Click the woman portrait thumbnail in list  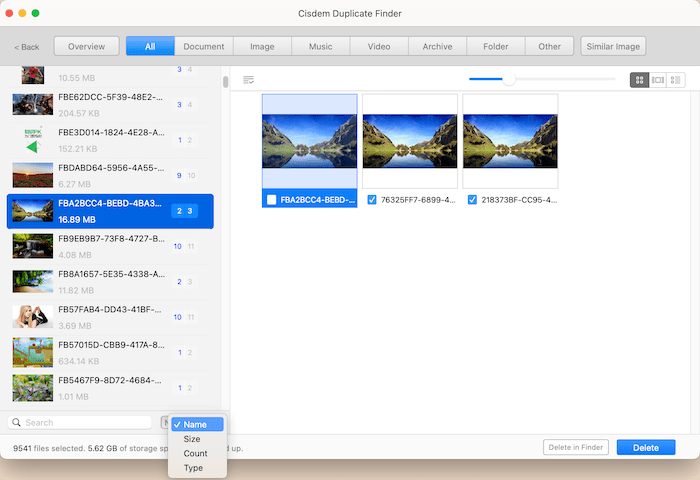tap(32, 316)
